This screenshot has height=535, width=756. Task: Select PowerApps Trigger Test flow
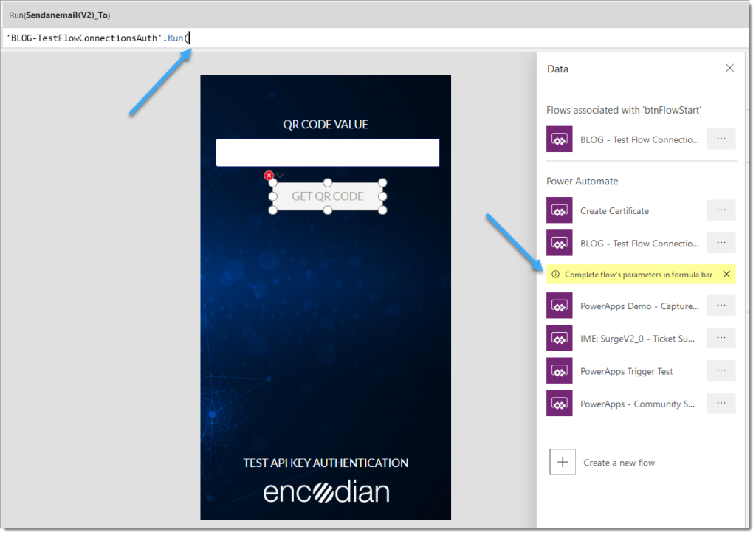pos(626,372)
